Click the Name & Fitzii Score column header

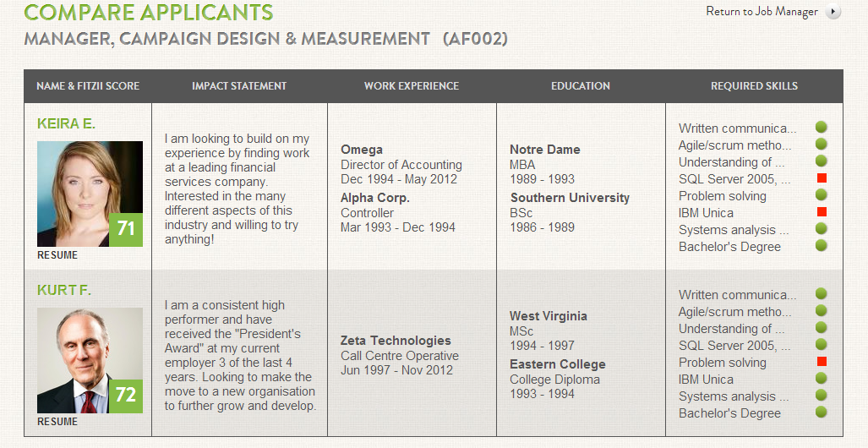point(88,86)
